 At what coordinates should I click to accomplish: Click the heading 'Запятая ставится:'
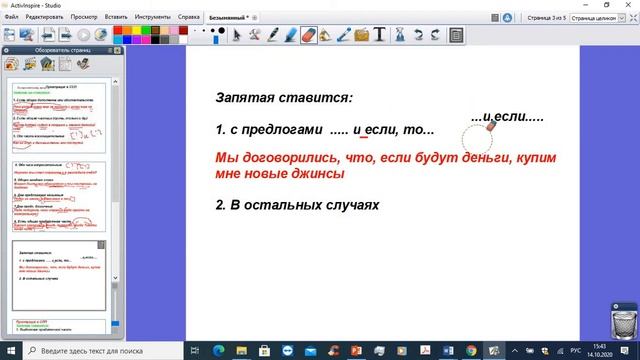pyautogui.click(x=284, y=98)
